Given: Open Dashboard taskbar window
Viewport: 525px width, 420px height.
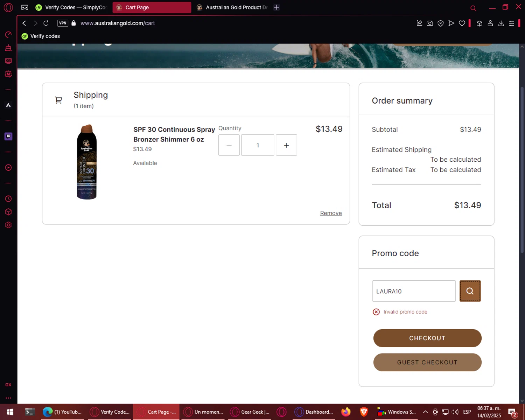Looking at the screenshot, I should pyautogui.click(x=314, y=412).
